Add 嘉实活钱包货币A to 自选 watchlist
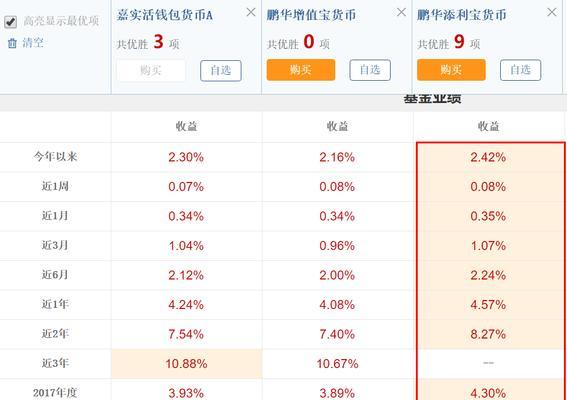The height and width of the screenshot is (400, 567). pyautogui.click(x=221, y=71)
